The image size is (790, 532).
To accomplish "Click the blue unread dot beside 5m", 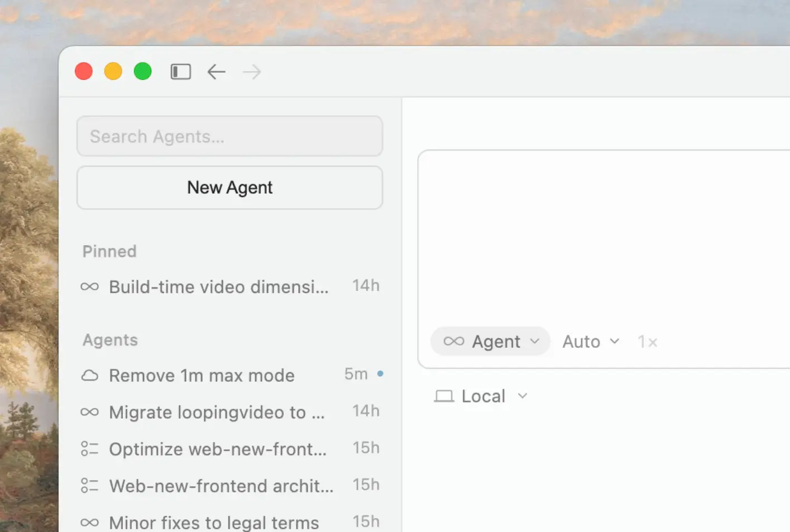I will point(381,373).
